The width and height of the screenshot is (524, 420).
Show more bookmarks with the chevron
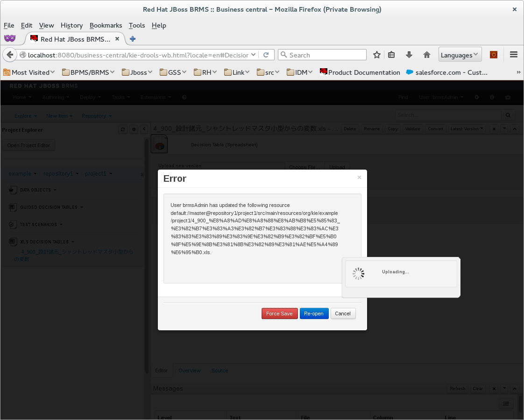pyautogui.click(x=518, y=72)
